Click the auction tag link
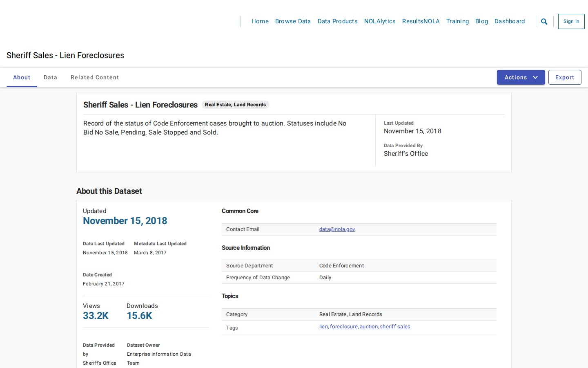This screenshot has height=368, width=588. pos(369,327)
